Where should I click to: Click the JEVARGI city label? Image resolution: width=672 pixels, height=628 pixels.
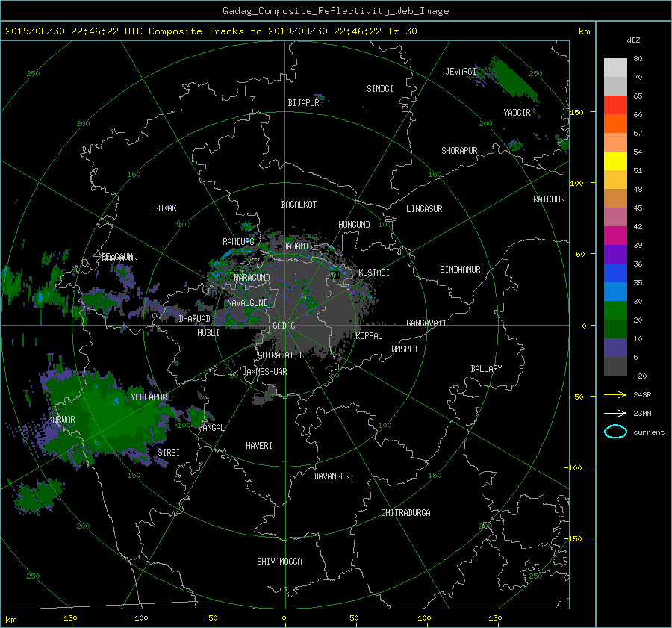tap(461, 72)
